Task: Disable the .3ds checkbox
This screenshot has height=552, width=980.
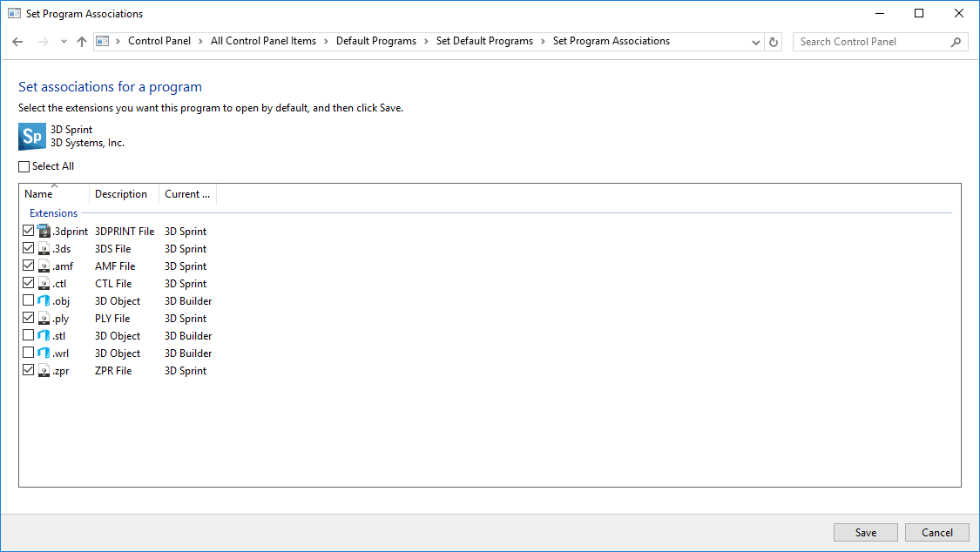Action: (28, 248)
